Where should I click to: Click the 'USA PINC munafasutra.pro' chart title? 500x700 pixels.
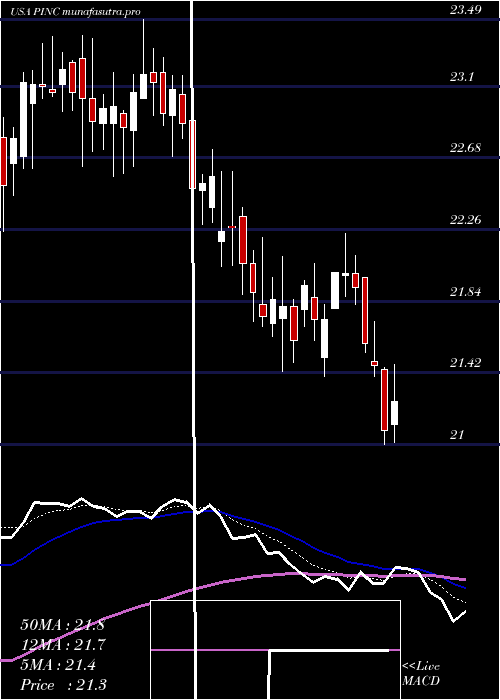coord(76,12)
